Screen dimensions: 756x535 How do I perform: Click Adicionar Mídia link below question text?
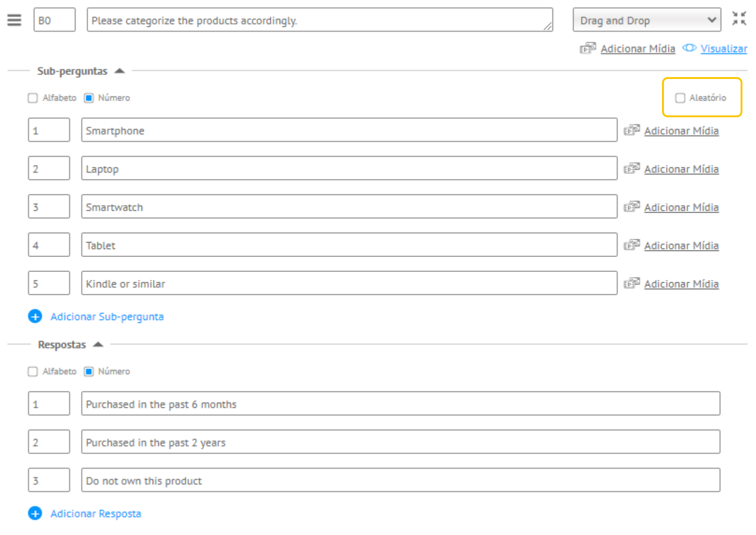click(638, 49)
